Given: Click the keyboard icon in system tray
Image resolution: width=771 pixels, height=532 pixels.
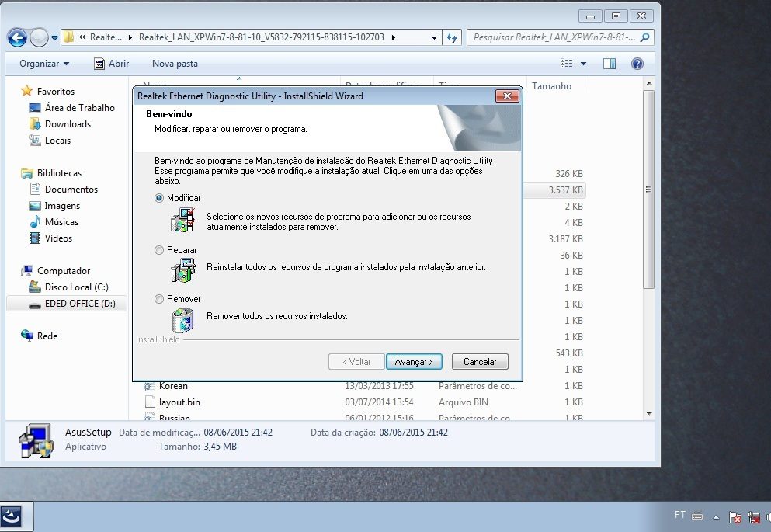Looking at the screenshot, I should 696,516.
